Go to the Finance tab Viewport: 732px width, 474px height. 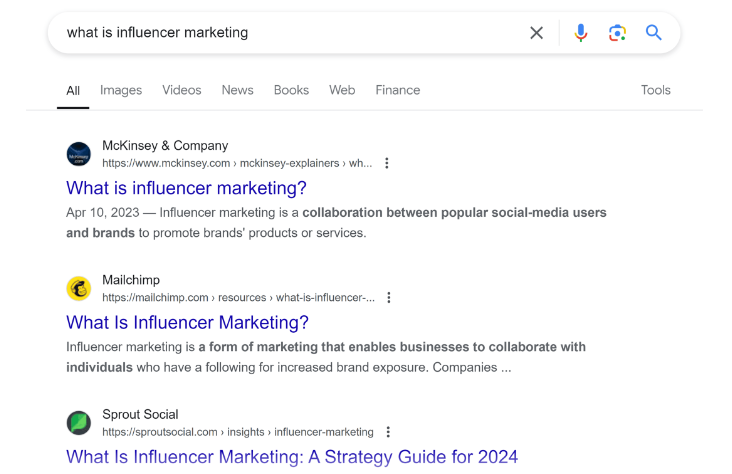397,90
